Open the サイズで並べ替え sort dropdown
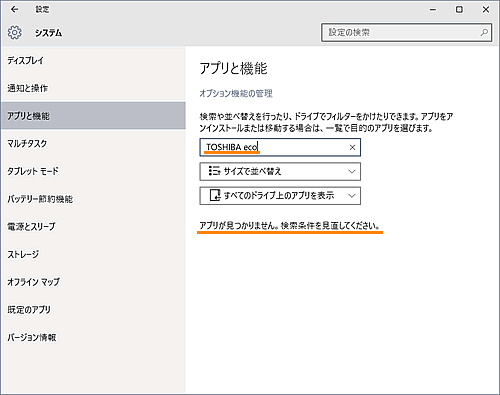The width and height of the screenshot is (500, 395). [280, 171]
